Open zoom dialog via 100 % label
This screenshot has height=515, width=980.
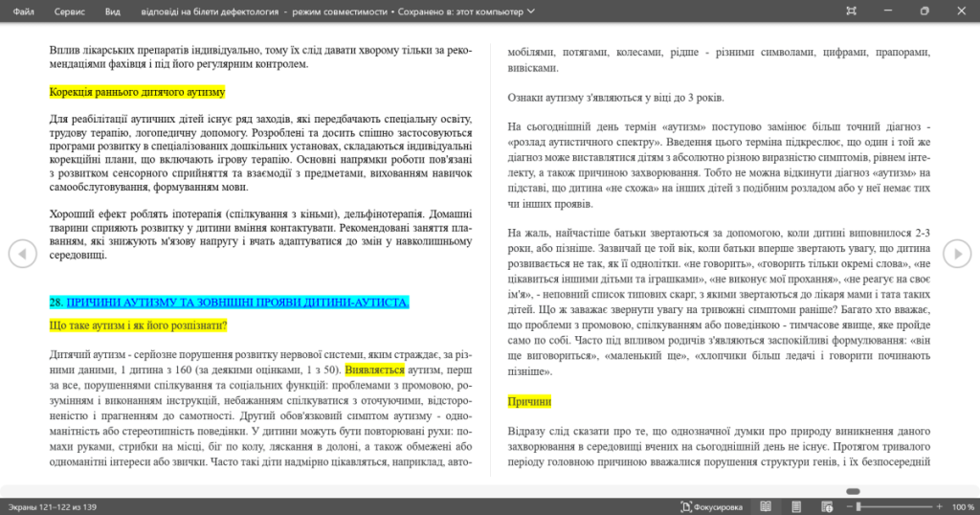(x=963, y=507)
